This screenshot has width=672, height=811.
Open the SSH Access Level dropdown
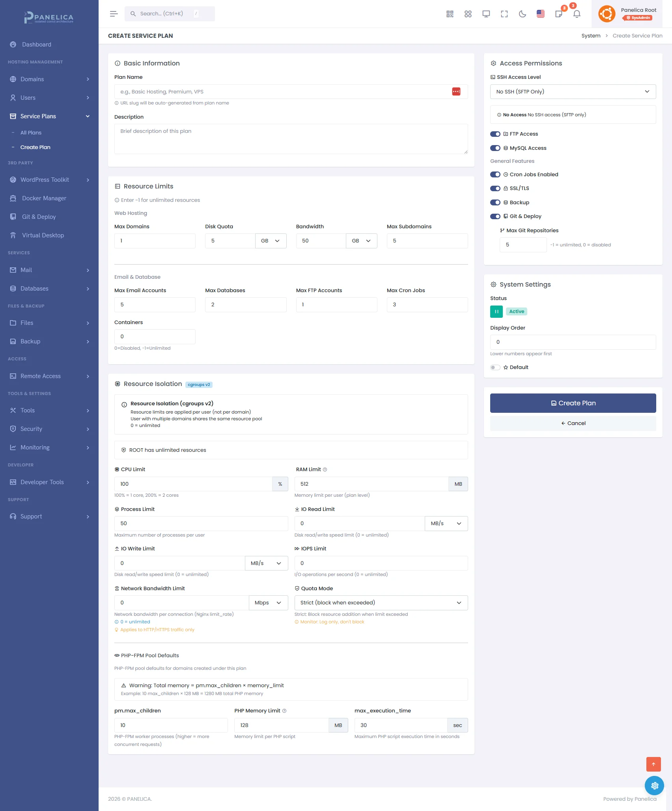tap(573, 91)
